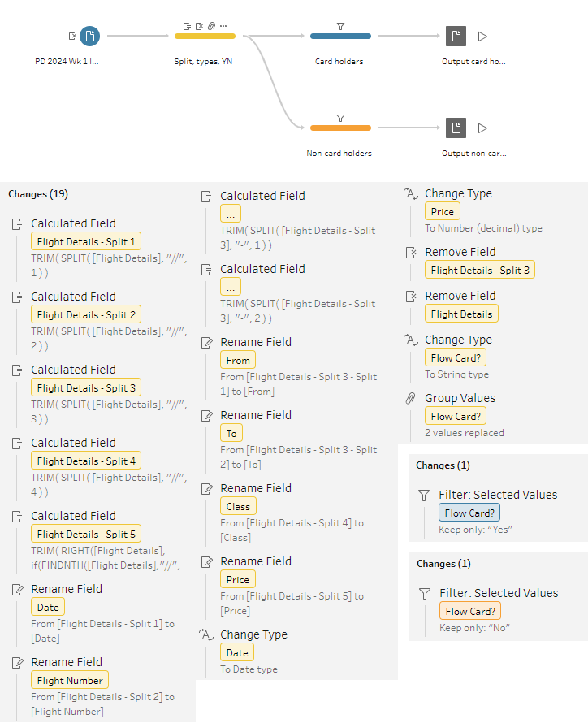Click the paperclip group icon above the Split step
Image resolution: width=588 pixels, height=723 pixels.
(x=211, y=26)
